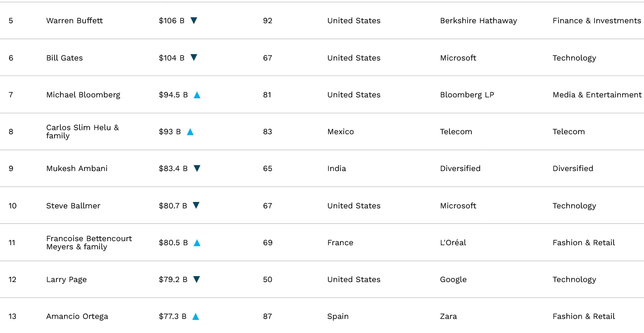This screenshot has width=644, height=333.
Task: Click the up arrow beside Carlos Slim's $93 B
Action: (190, 131)
